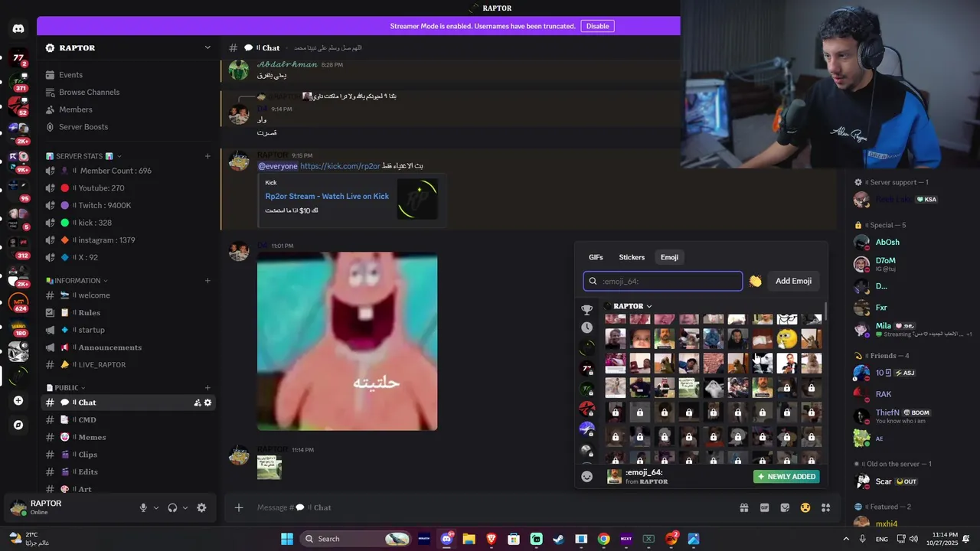Image resolution: width=980 pixels, height=551 pixels.
Task: Collapse INFORMATION category
Action: pyautogui.click(x=77, y=281)
